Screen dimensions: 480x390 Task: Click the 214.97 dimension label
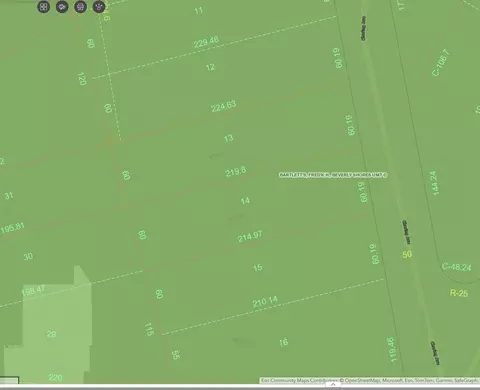pos(250,236)
